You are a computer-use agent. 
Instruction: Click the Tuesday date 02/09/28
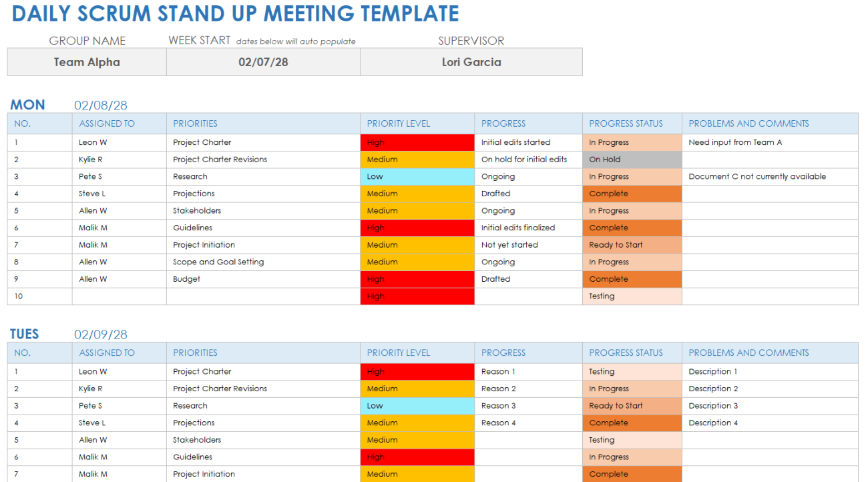pos(101,334)
